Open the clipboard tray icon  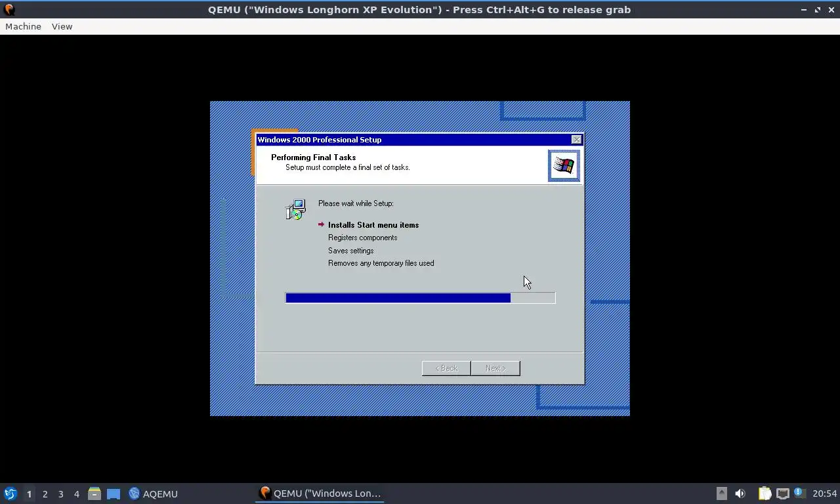tap(765, 493)
